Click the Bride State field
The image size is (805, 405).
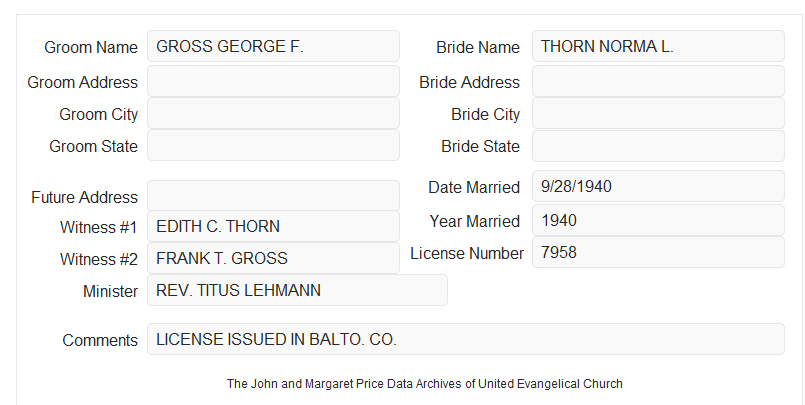point(658,146)
